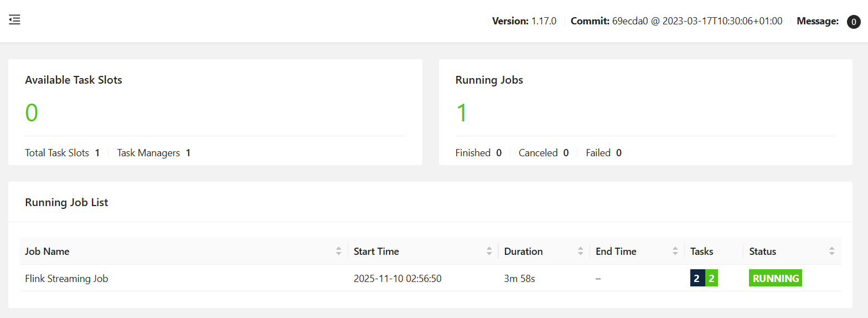Screen dimensions: 868x318
Task: Click the Job Name column header
Action: point(47,252)
